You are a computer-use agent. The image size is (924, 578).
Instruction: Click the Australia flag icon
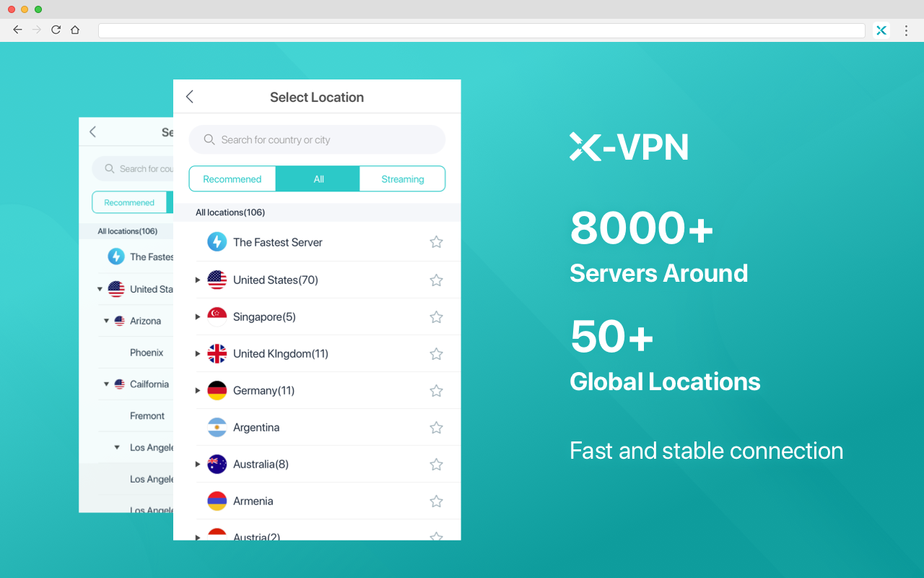(217, 464)
